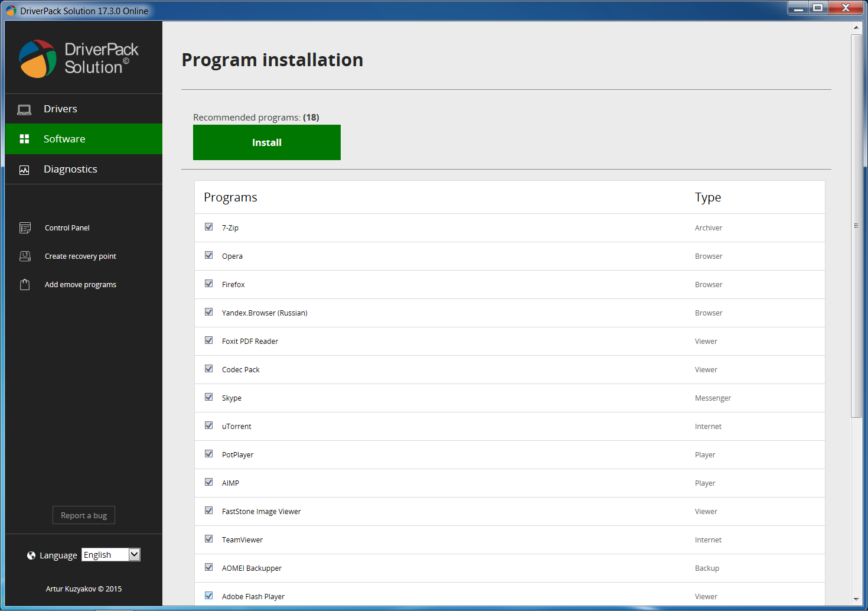Viewport: 868px width, 611px height.
Task: Click the Control Panel icon
Action: (x=25, y=227)
